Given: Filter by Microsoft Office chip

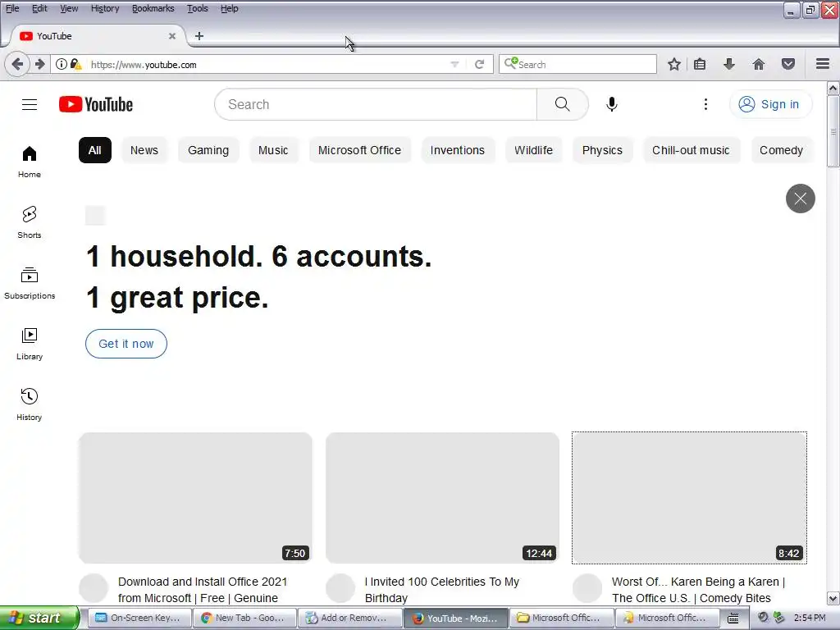Looking at the screenshot, I should 359,151.
